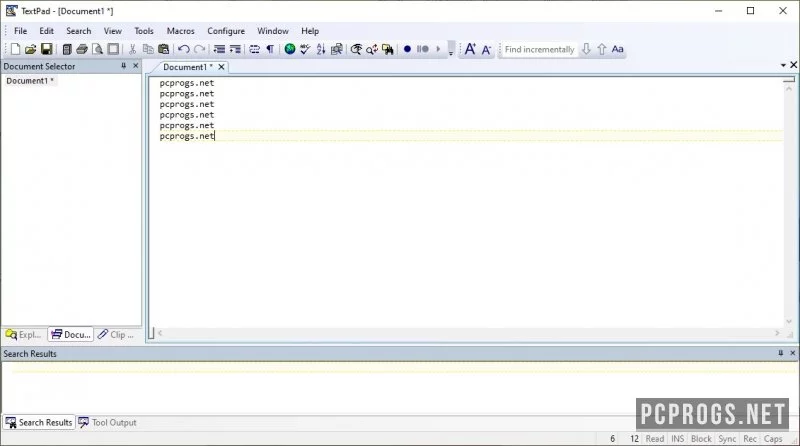Play the macro with the triangle icon
Viewport: 800px width, 446px height.
pos(438,49)
